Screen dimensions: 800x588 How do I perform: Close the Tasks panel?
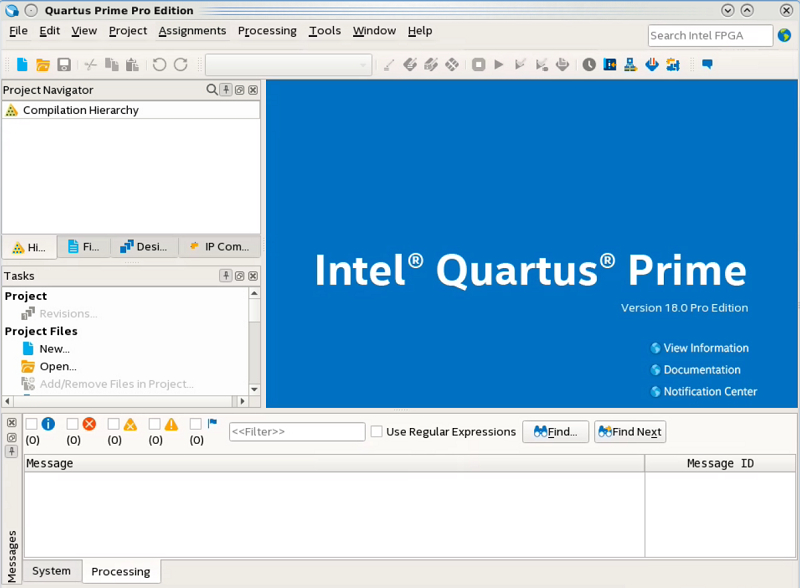pos(253,276)
